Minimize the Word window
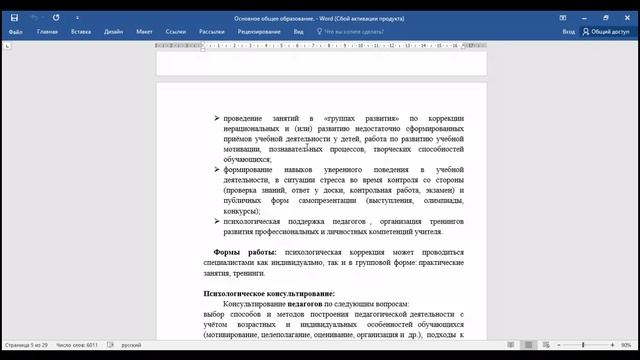This screenshot has width=640, height=360. point(584,18)
